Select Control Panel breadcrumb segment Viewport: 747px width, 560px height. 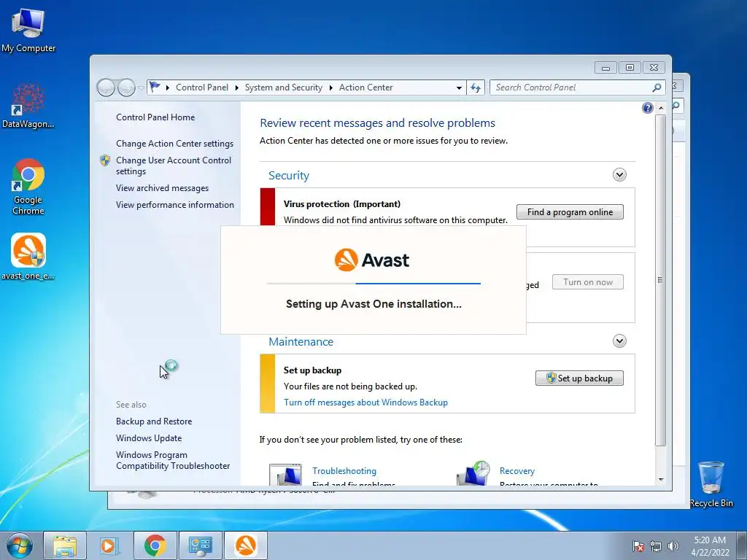(x=202, y=87)
